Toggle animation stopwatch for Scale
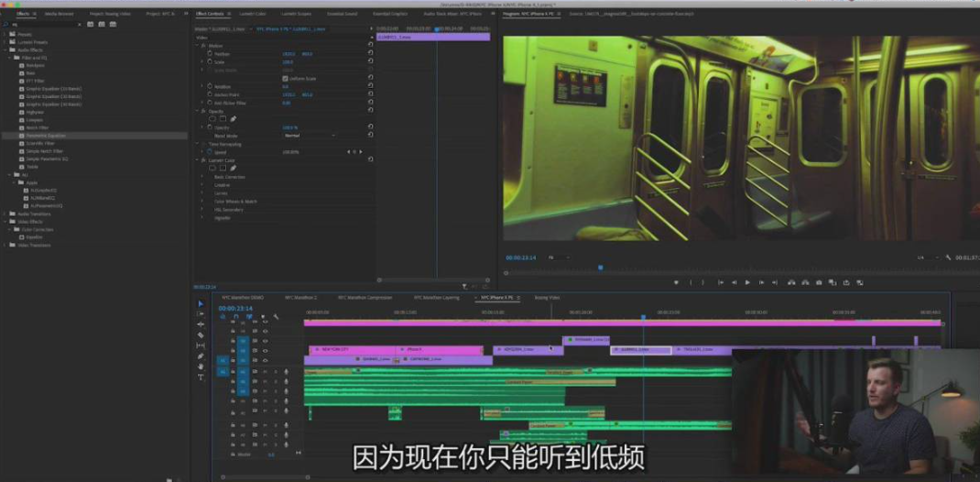980x482 pixels. click(x=209, y=62)
